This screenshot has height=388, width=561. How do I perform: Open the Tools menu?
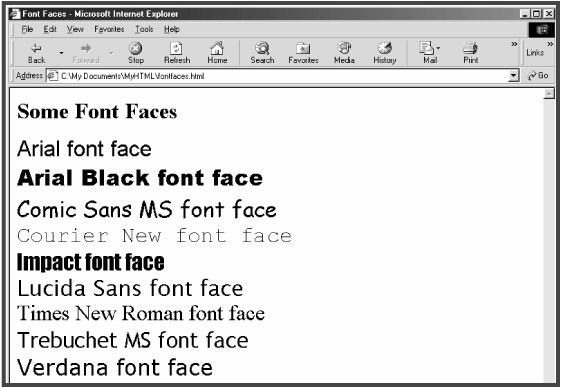point(144,29)
